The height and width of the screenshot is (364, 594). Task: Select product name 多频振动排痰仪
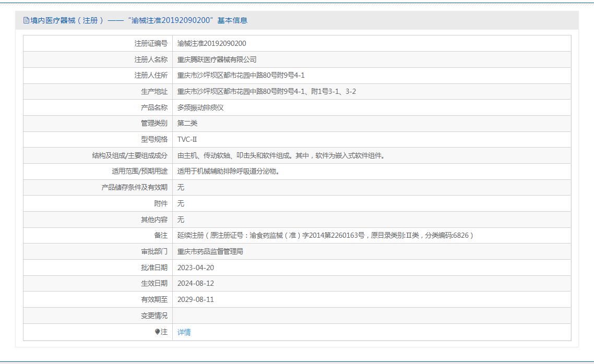pos(200,107)
